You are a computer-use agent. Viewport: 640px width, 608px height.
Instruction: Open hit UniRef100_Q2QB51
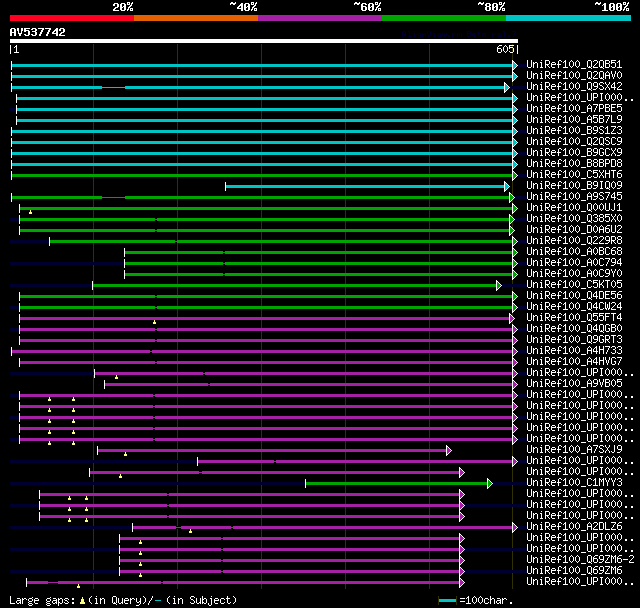574,64
